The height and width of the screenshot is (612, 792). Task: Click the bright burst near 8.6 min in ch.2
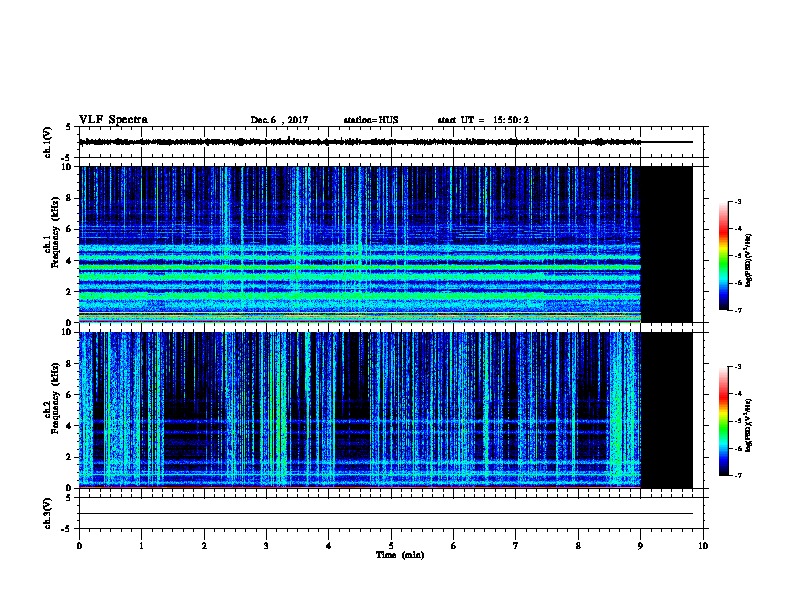(x=617, y=410)
